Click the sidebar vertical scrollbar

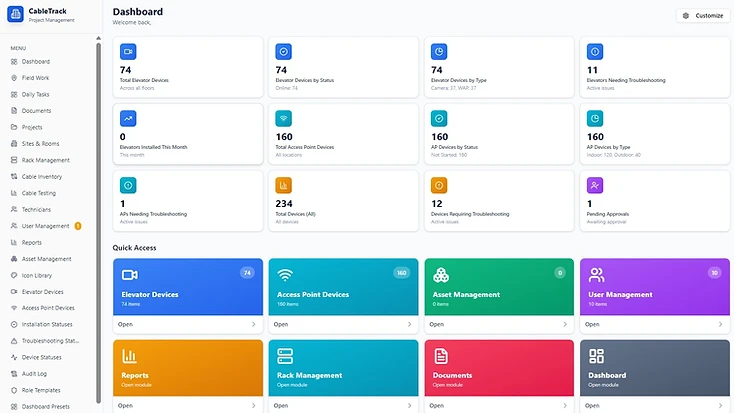[x=98, y=222]
